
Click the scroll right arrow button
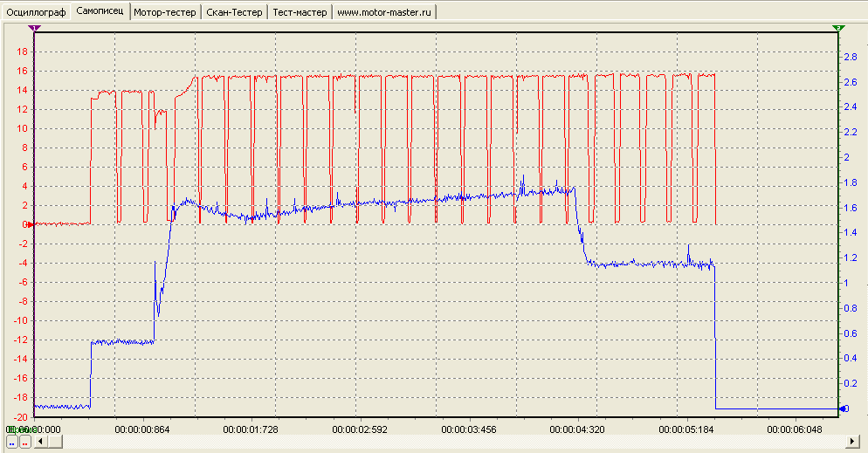point(853,442)
